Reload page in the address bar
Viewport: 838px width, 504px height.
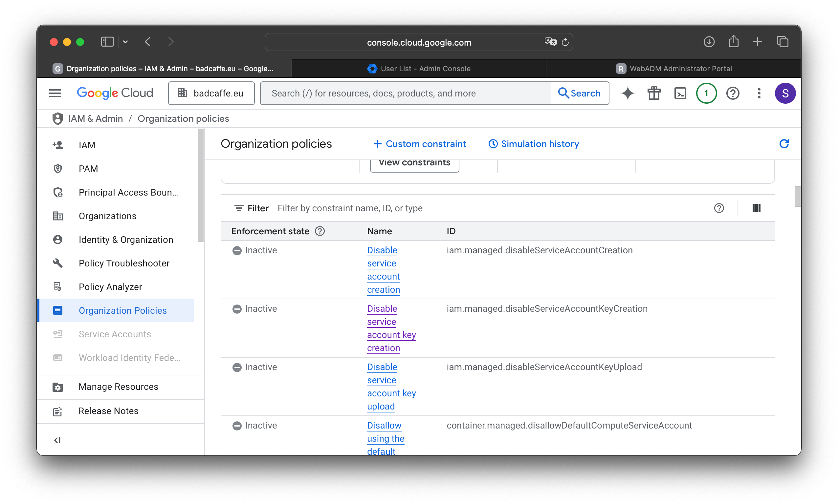tap(565, 42)
